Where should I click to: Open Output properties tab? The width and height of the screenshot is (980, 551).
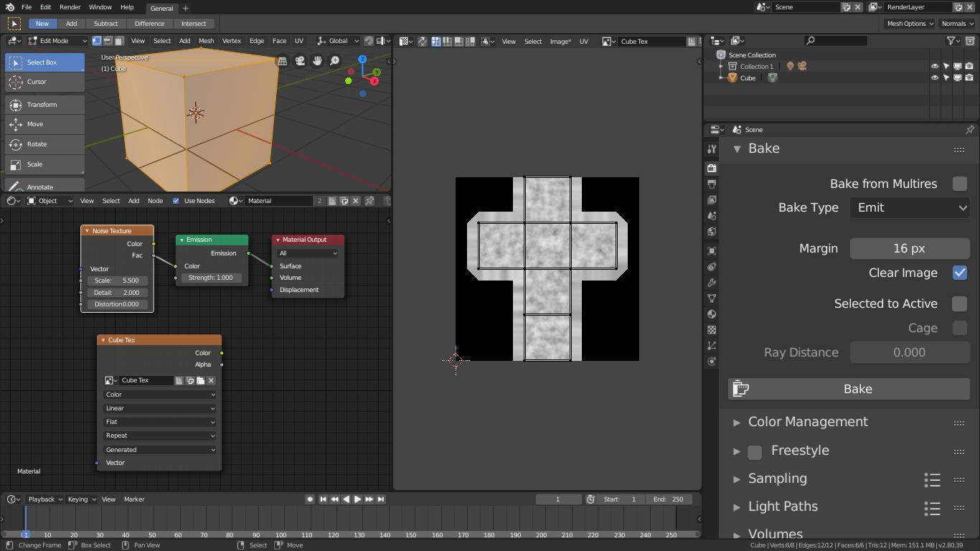pyautogui.click(x=712, y=184)
